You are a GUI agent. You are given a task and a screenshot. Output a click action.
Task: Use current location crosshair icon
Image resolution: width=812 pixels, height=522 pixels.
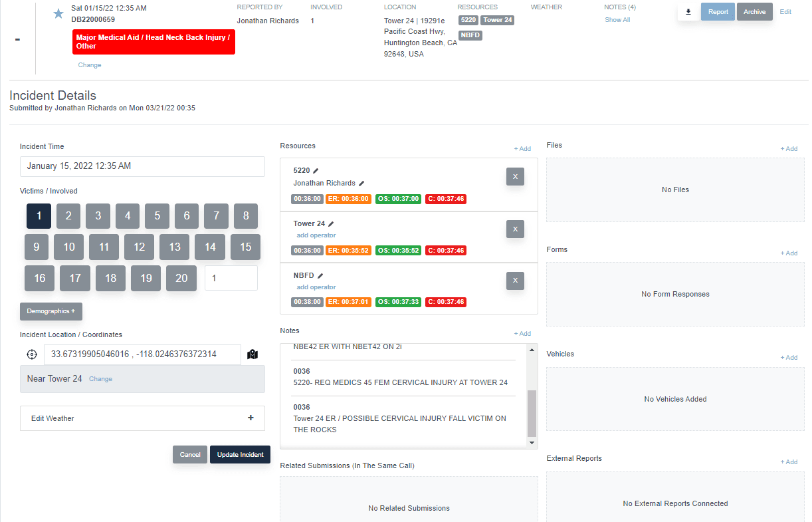click(32, 354)
